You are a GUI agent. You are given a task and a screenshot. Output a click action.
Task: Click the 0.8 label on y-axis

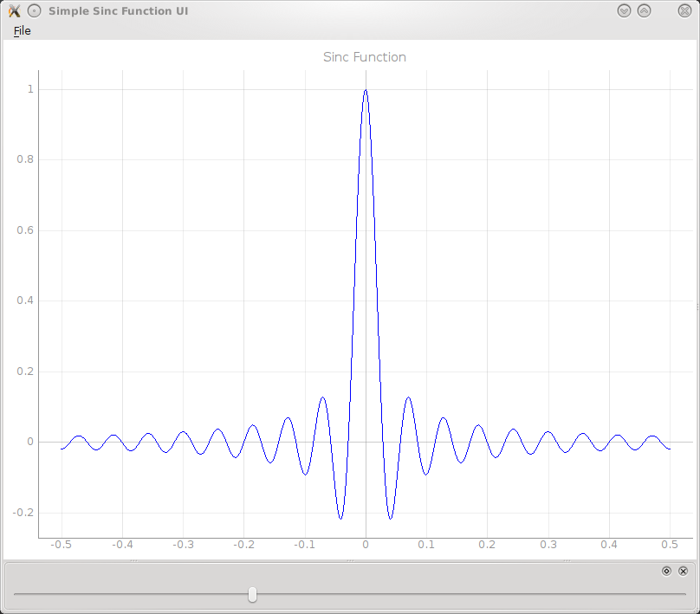pyautogui.click(x=25, y=159)
